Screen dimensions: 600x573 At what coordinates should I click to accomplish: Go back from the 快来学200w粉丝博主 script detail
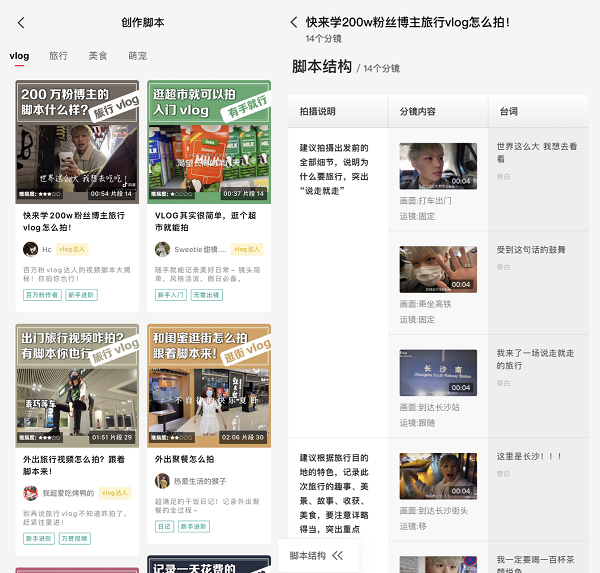294,22
